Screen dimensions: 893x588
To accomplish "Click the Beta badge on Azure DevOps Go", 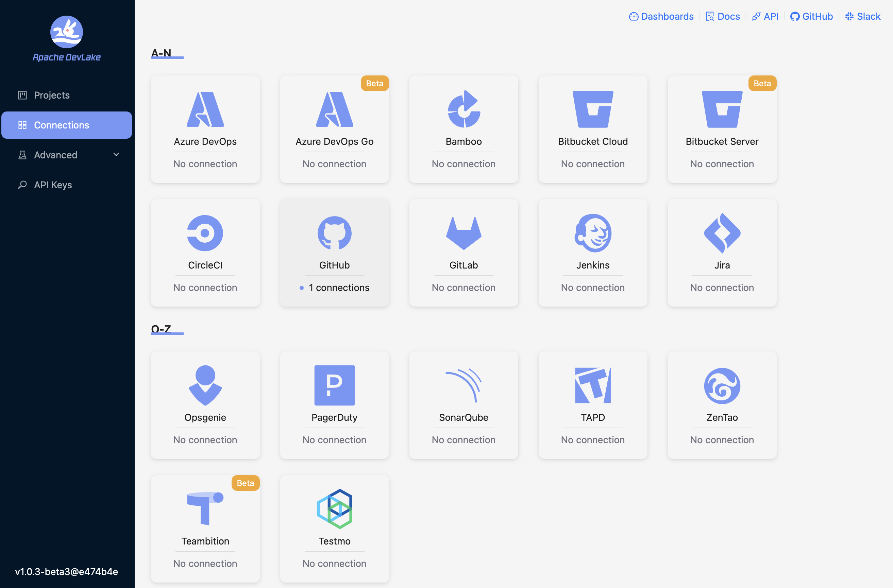I will tap(374, 83).
